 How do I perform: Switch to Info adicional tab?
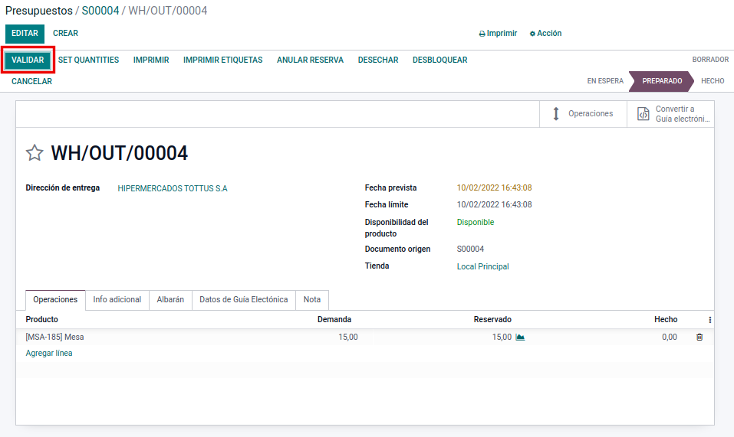pos(117,299)
